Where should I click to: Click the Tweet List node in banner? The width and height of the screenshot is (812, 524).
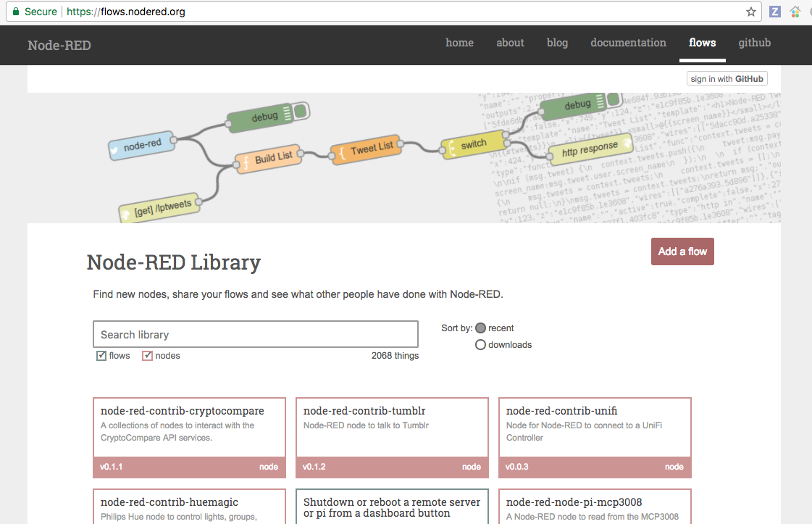point(367,150)
